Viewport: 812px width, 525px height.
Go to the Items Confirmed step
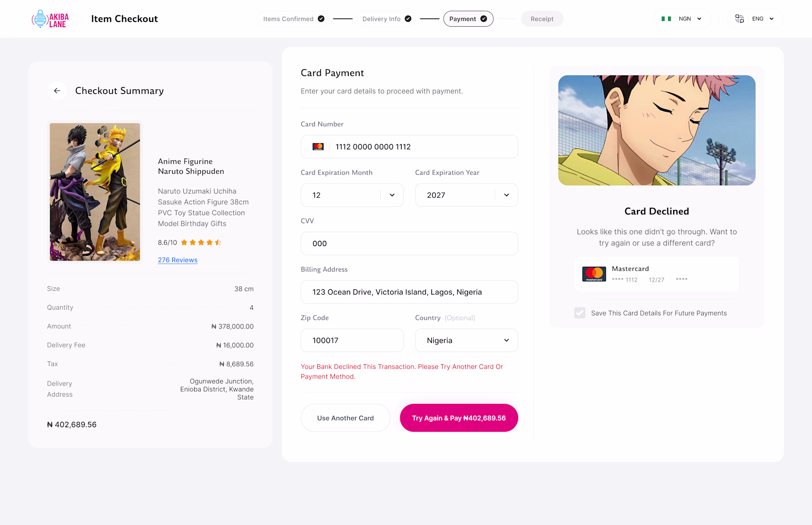tap(293, 19)
